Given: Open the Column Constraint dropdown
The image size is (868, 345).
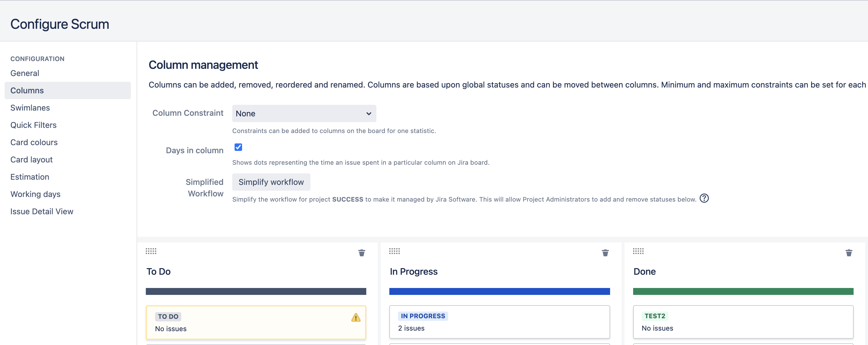Looking at the screenshot, I should (x=304, y=113).
